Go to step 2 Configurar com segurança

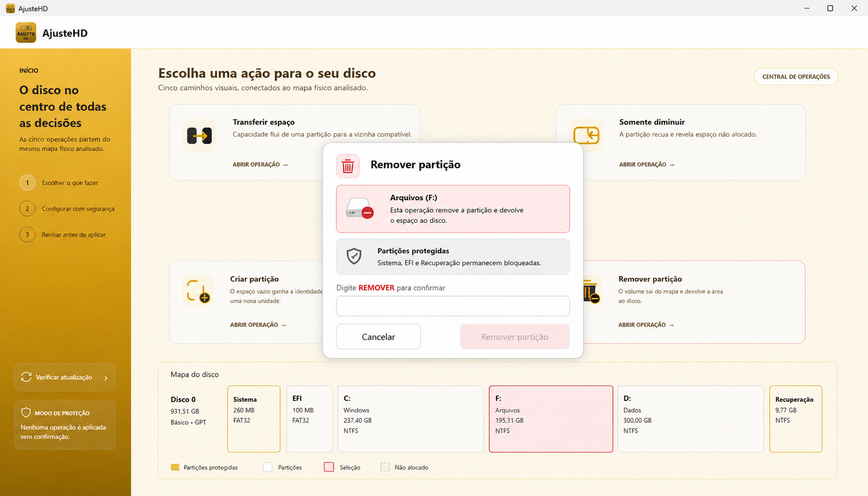pos(67,209)
